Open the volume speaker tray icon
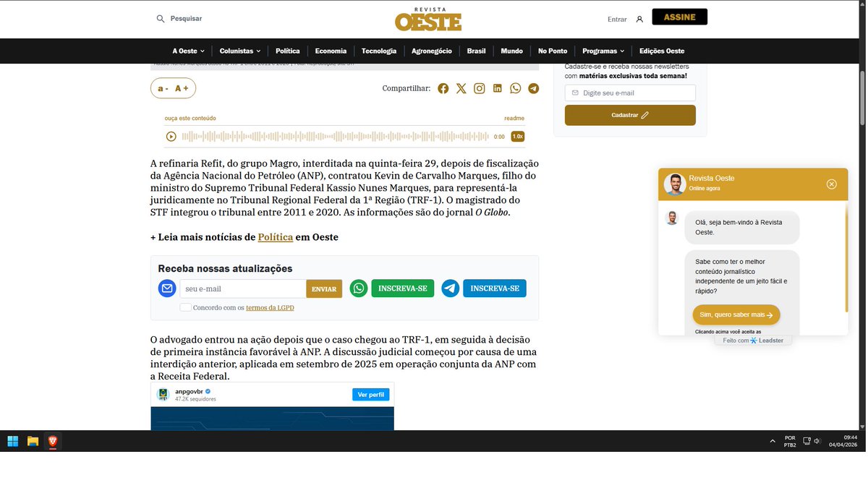 pos(817,441)
